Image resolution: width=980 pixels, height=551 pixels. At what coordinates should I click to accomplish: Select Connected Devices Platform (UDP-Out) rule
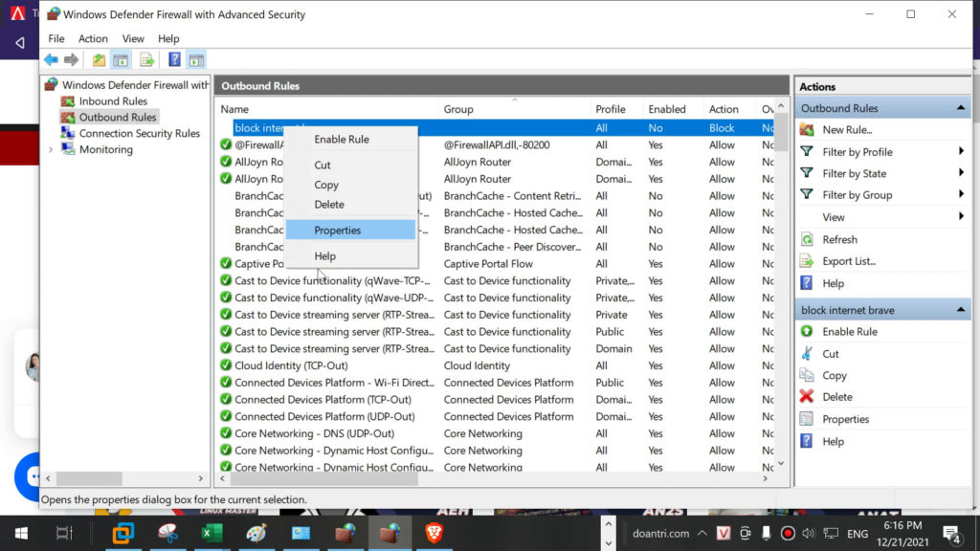tap(324, 416)
